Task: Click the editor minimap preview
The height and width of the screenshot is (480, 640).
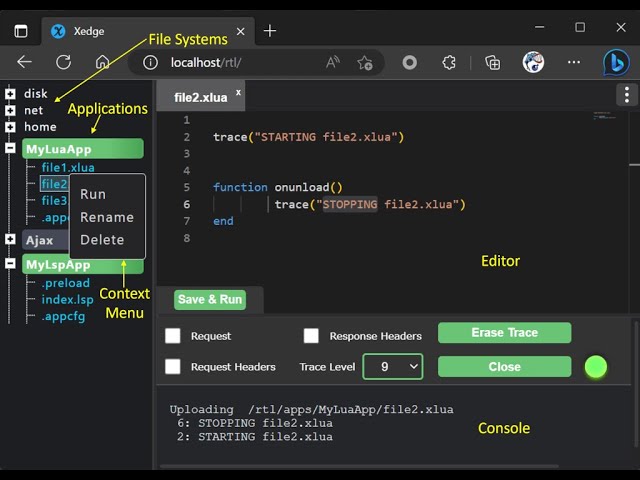Action: coord(604,116)
